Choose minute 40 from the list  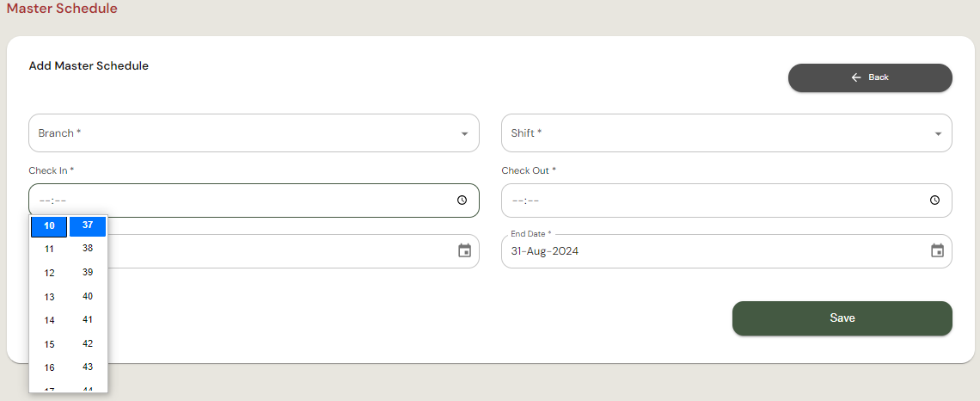tap(88, 296)
